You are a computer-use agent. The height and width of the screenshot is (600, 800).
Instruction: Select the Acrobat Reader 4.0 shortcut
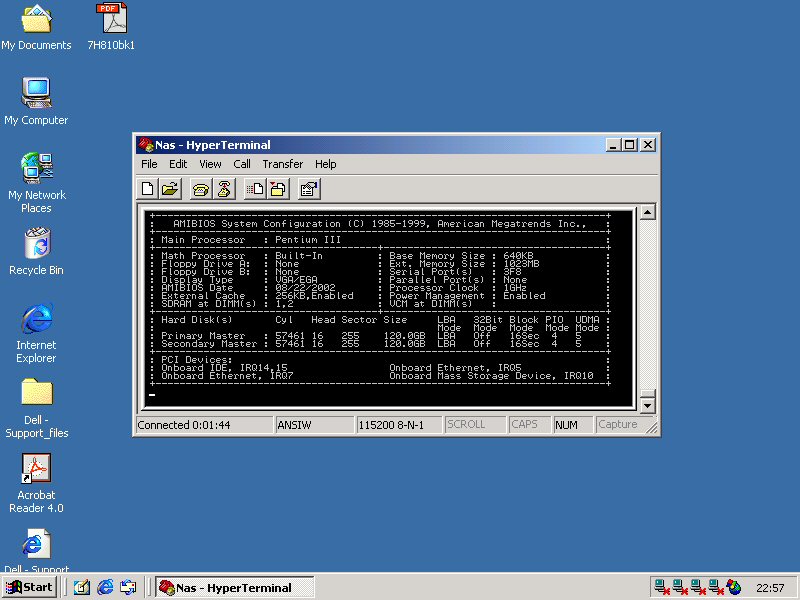(36, 483)
